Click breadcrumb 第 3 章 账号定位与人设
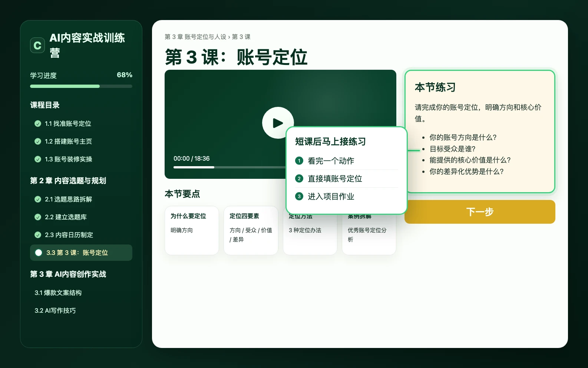 (x=195, y=37)
